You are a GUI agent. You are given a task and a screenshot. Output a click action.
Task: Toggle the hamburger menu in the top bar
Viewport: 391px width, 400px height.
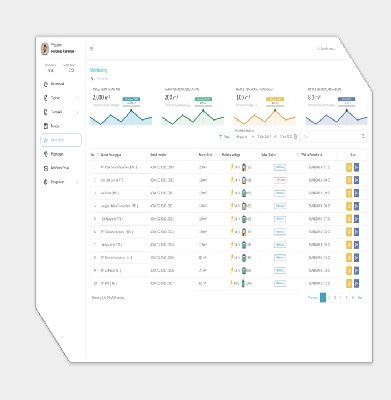tap(91, 49)
